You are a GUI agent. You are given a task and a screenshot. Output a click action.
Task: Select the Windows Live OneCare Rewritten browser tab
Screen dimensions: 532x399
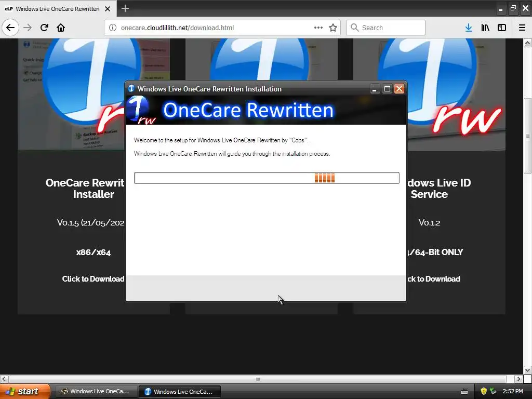58,8
